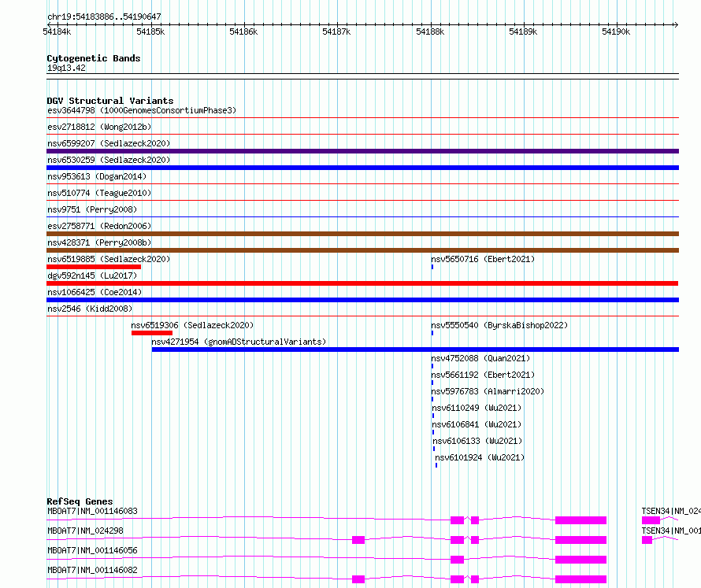
Task: Select the nsv6599207 (Sedlazeck2020) label
Action: pos(109,143)
